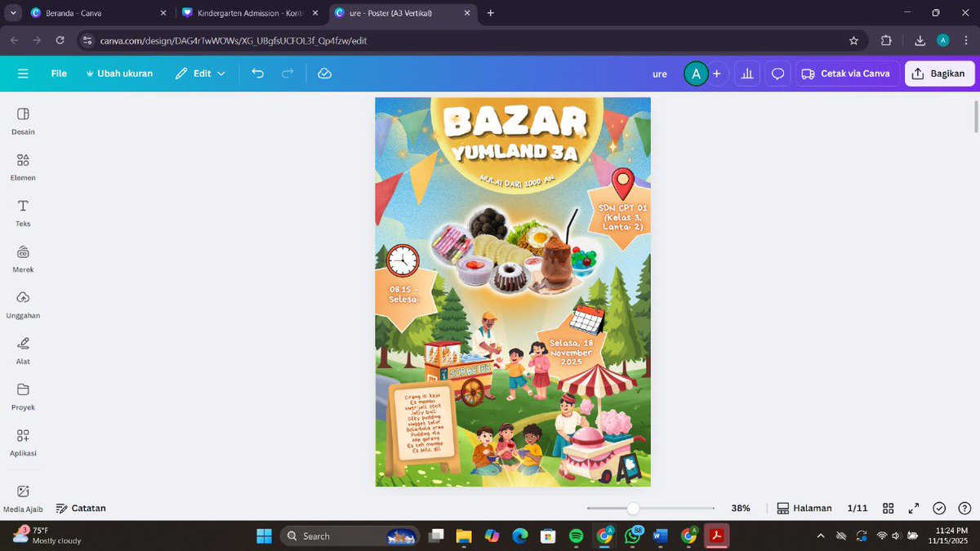Open the design checker checkmark icon

click(x=939, y=508)
